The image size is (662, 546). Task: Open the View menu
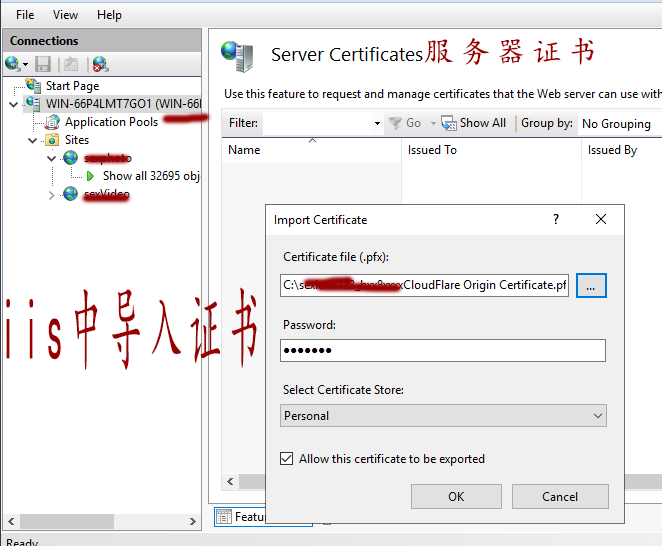[x=66, y=15]
